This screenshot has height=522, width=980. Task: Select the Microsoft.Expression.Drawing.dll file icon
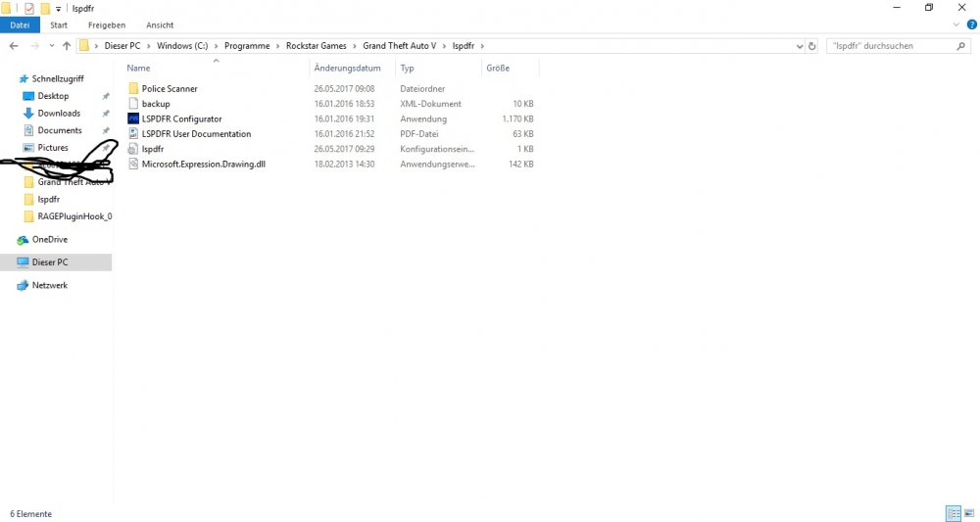[133, 164]
